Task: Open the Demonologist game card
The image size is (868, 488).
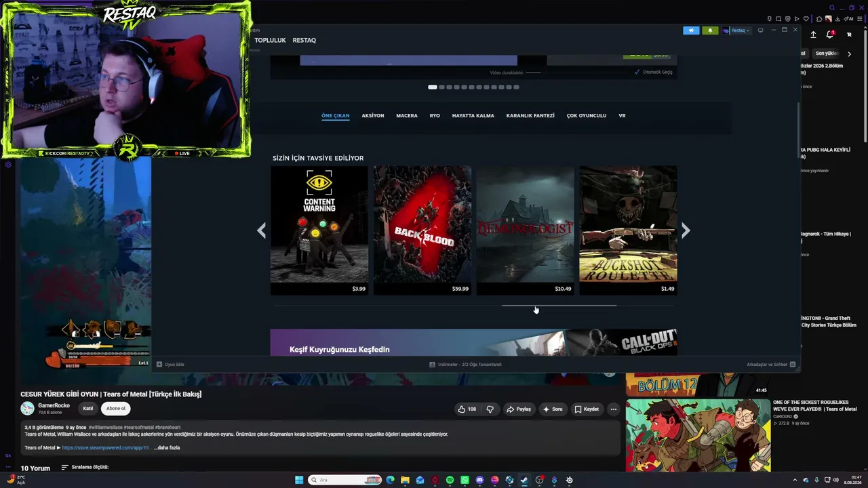Action: [x=526, y=230]
